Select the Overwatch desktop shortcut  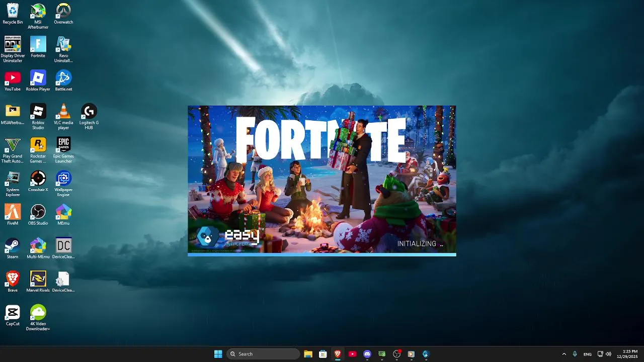(63, 14)
